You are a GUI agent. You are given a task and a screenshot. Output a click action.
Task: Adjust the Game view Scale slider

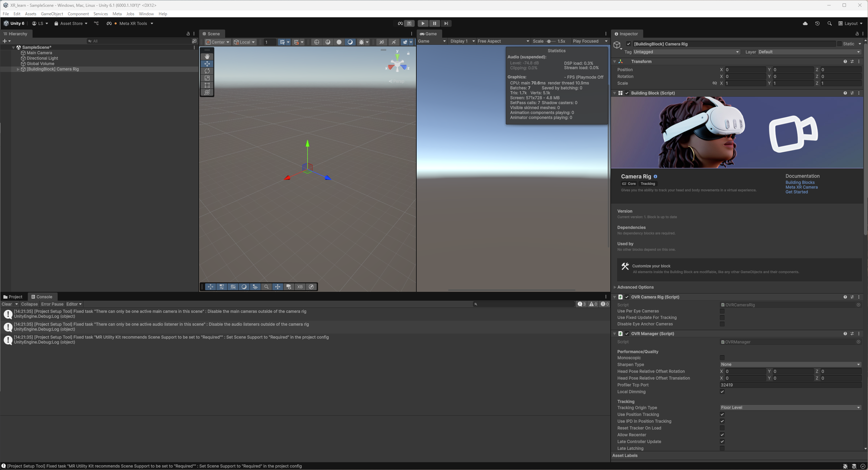pyautogui.click(x=549, y=41)
